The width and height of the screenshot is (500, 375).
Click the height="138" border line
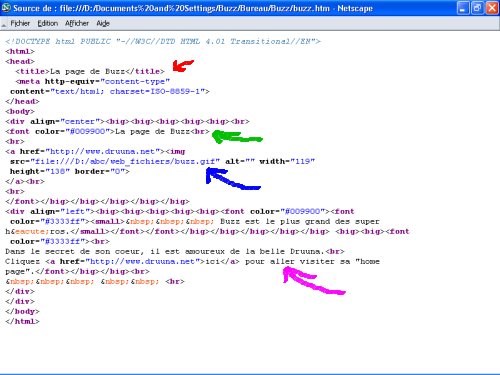70,171
